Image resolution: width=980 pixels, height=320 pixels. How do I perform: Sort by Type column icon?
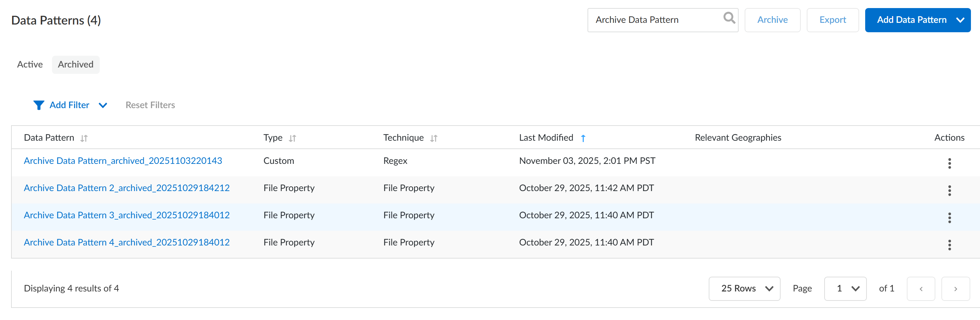point(292,138)
